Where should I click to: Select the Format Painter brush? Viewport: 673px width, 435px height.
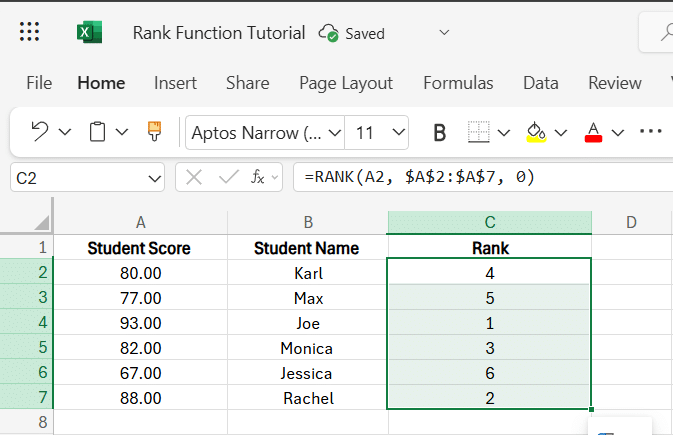pos(155,131)
